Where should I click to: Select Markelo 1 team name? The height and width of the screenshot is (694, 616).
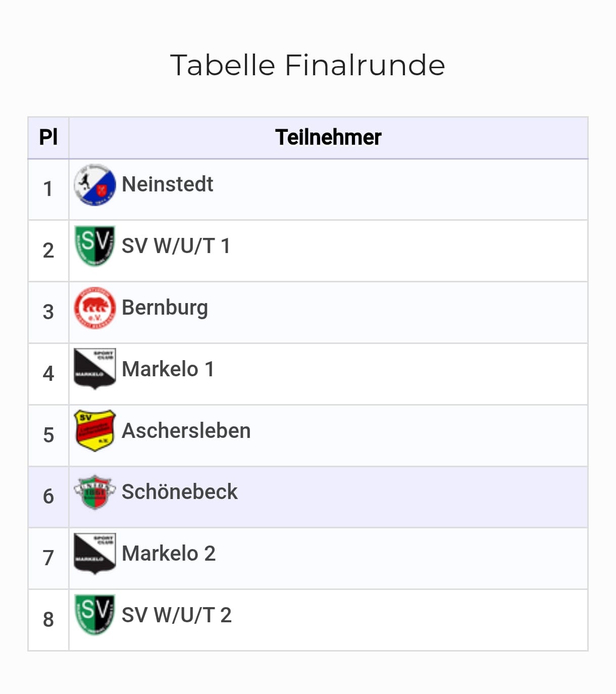pyautogui.click(x=169, y=369)
